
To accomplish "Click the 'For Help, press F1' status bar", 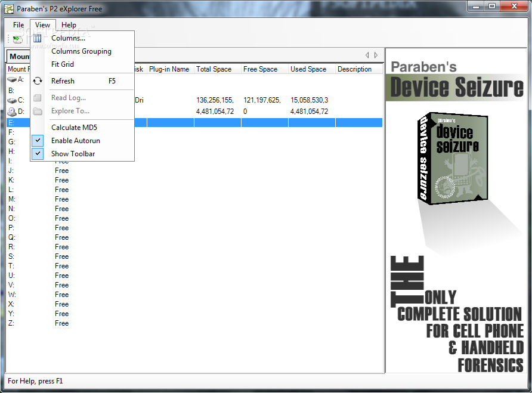I will click(35, 381).
